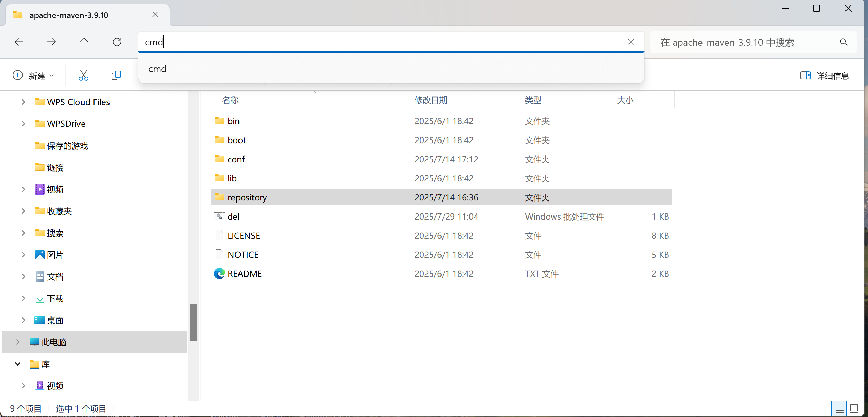Select the cmd autocomplete suggestion

coord(157,69)
